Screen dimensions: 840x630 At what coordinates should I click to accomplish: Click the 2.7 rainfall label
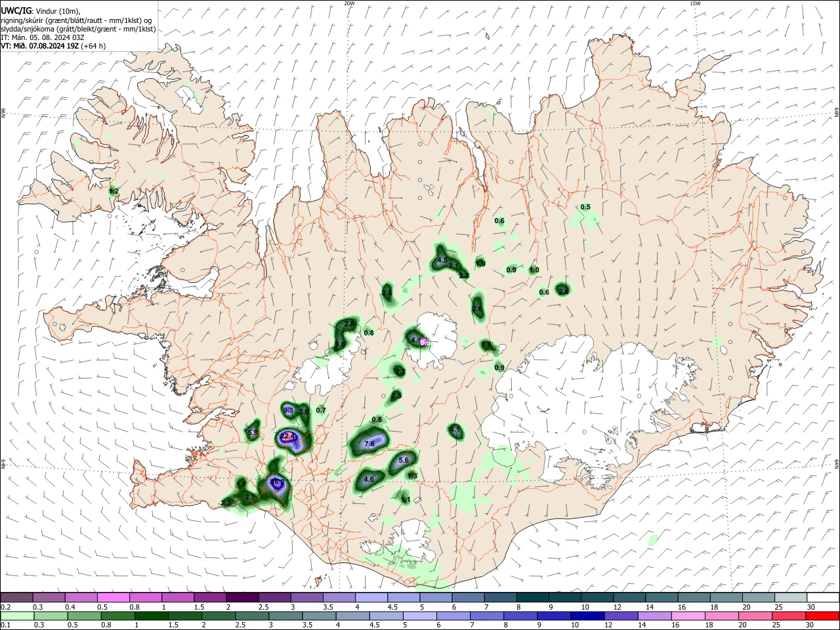249,498
